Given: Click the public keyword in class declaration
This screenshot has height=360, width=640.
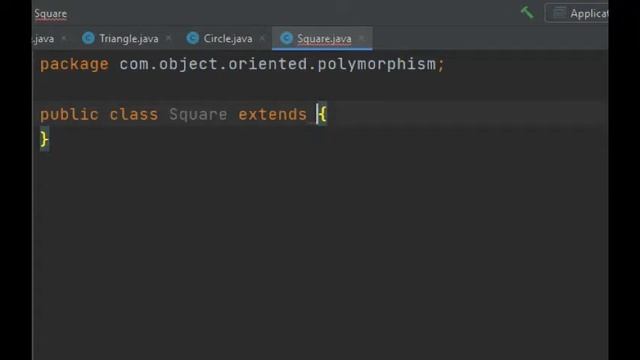Looking at the screenshot, I should (x=69, y=115).
